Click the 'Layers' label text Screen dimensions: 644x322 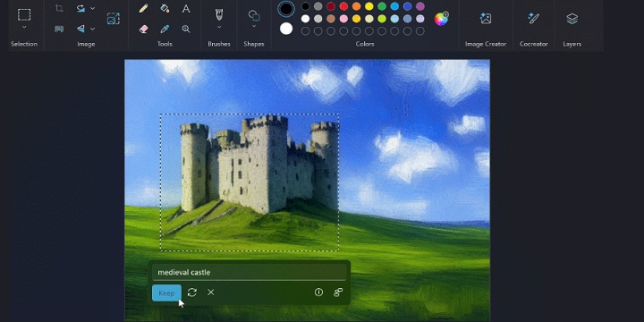572,44
